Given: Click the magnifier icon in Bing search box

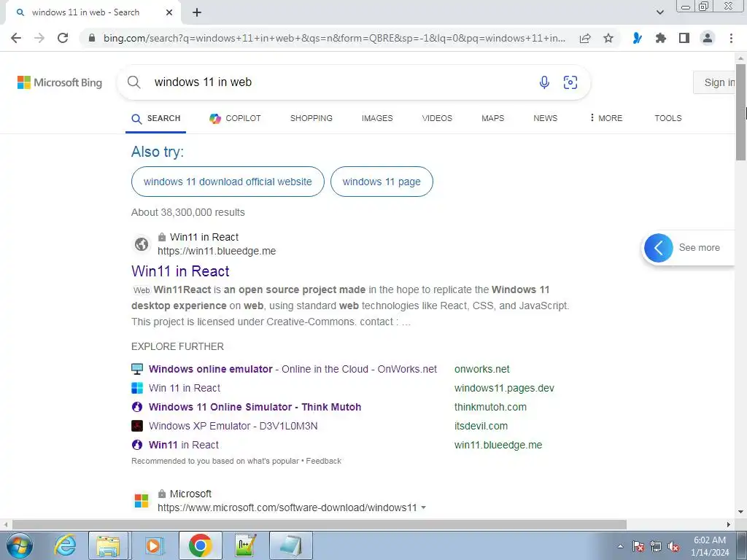Looking at the screenshot, I should (134, 82).
